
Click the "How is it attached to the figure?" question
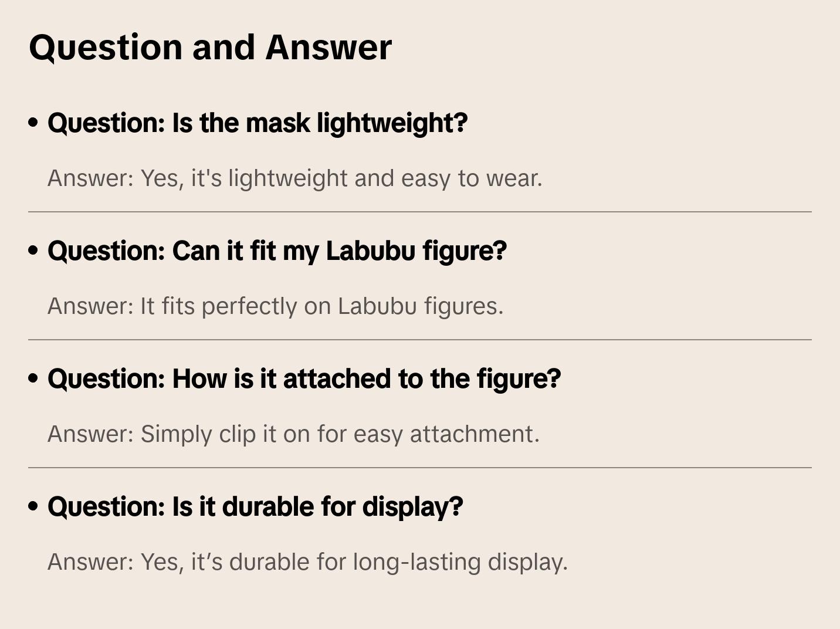pyautogui.click(x=304, y=378)
